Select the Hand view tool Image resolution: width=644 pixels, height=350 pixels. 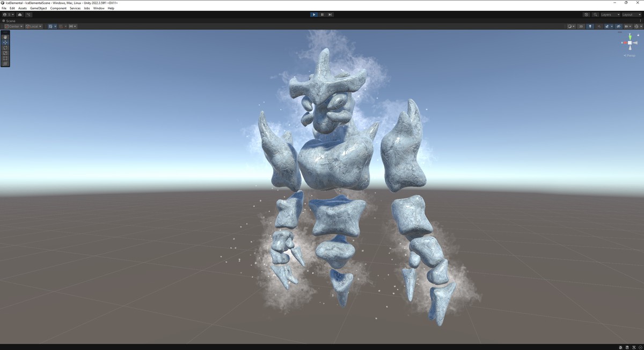click(5, 37)
